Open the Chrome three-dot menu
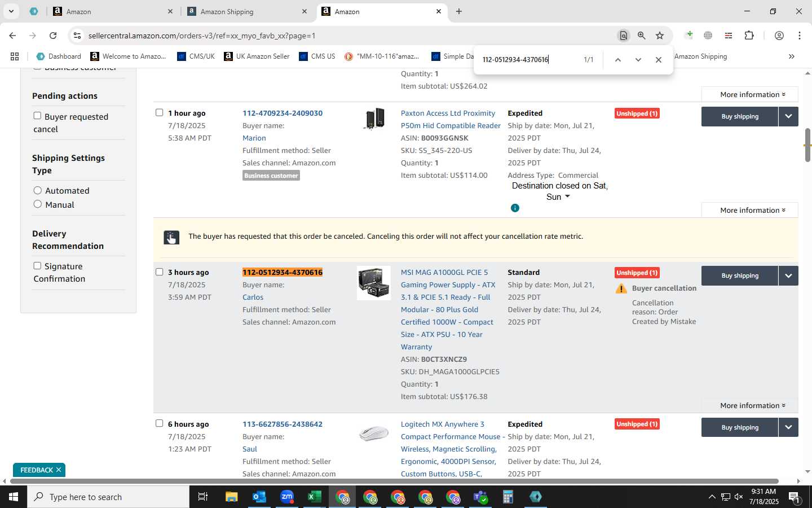The width and height of the screenshot is (812, 508). tap(800, 36)
